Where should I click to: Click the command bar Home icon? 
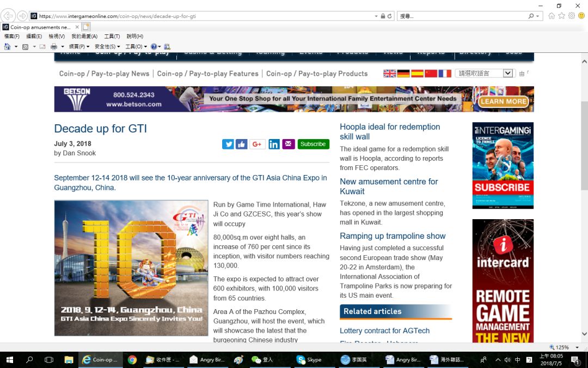click(x=7, y=46)
